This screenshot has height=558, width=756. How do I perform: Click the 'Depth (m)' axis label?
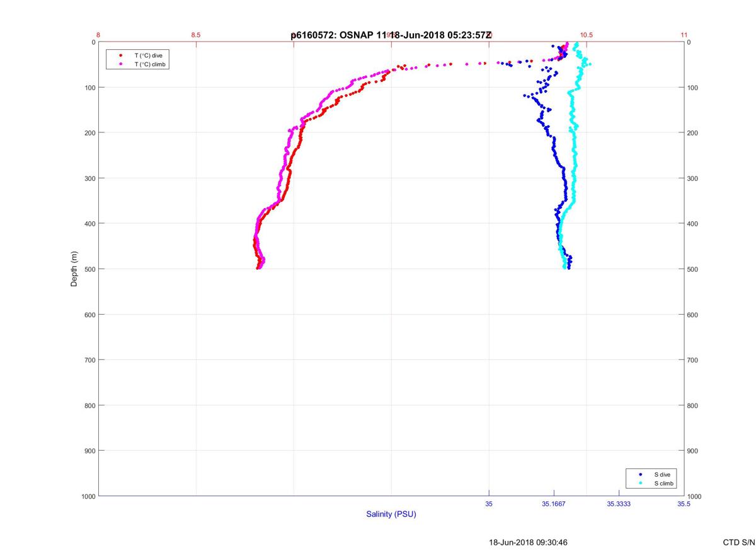[74, 269]
